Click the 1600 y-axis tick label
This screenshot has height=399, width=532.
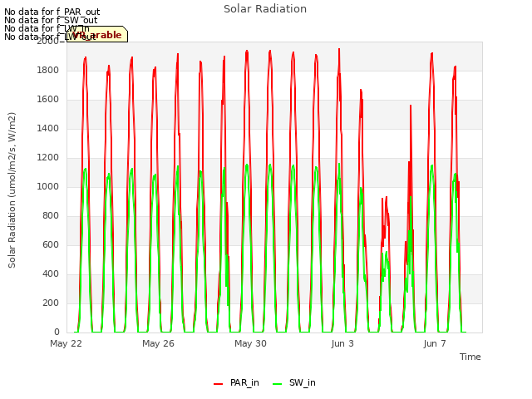(x=48, y=100)
